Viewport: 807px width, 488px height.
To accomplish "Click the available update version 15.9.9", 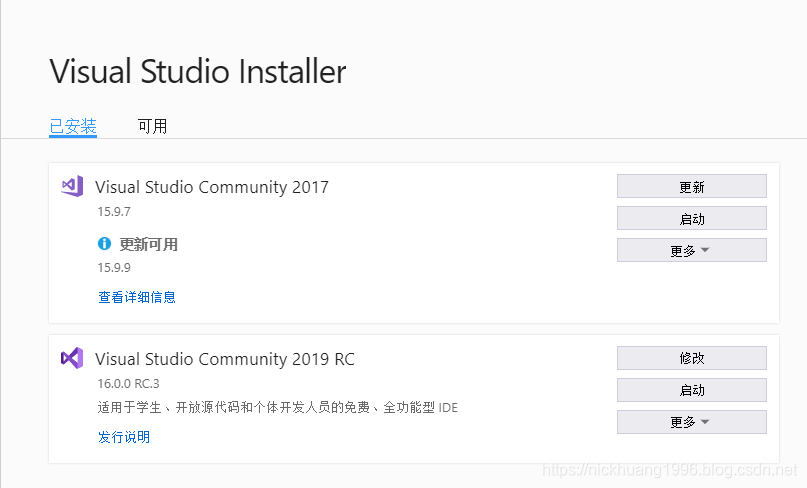I will (x=114, y=268).
